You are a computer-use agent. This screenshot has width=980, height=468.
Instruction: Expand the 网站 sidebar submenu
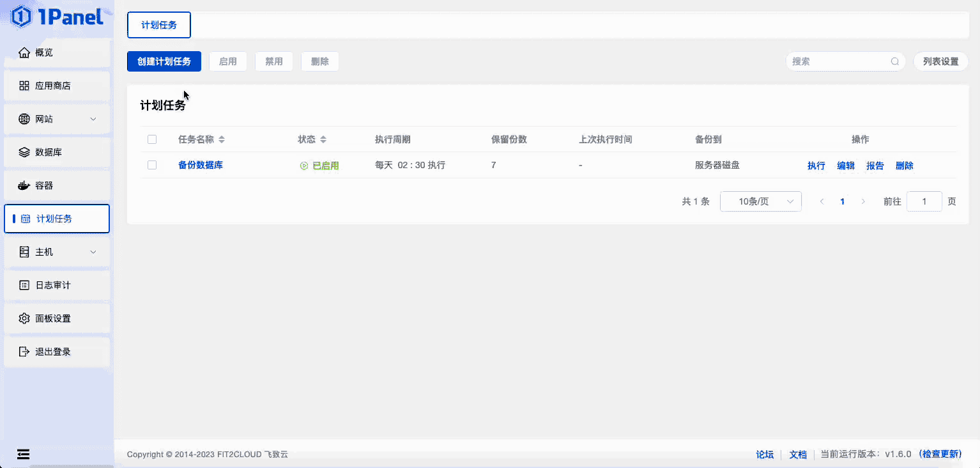tap(93, 118)
